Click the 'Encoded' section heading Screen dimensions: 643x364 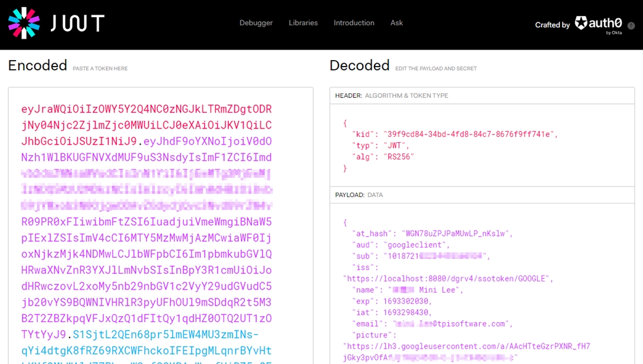click(x=38, y=65)
